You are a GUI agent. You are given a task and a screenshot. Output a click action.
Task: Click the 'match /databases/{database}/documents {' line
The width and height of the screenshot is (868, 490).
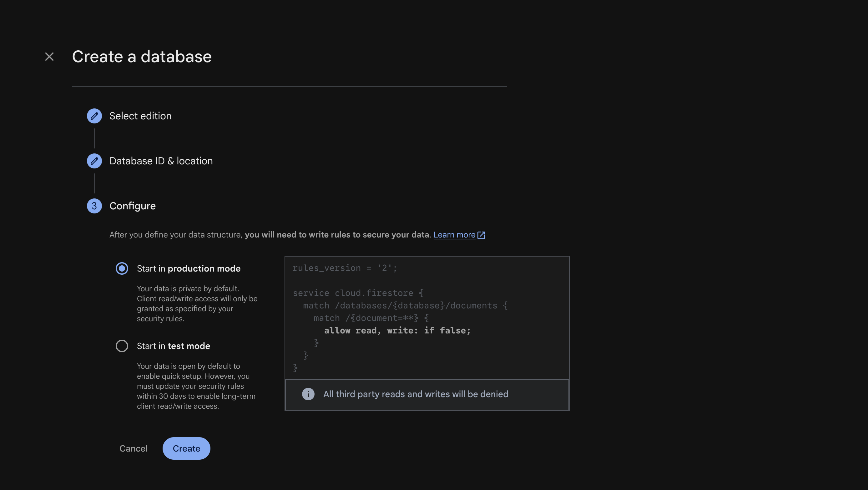pyautogui.click(x=405, y=305)
